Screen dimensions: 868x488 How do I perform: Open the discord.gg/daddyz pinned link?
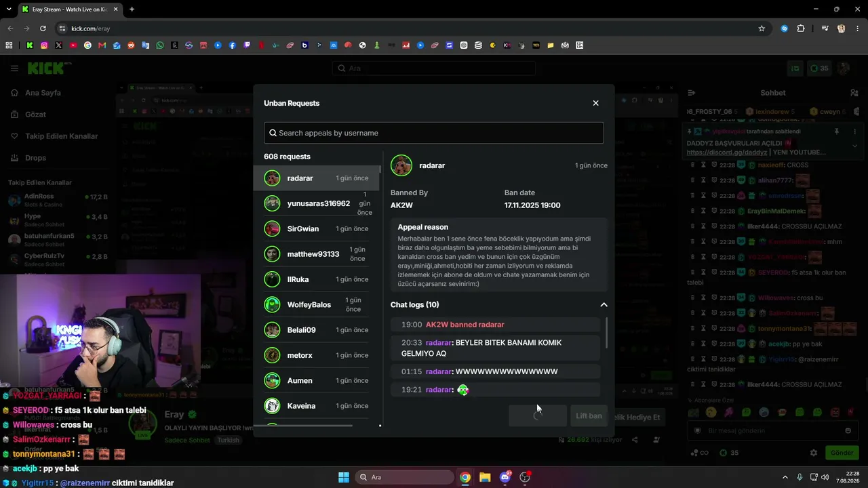tap(727, 152)
